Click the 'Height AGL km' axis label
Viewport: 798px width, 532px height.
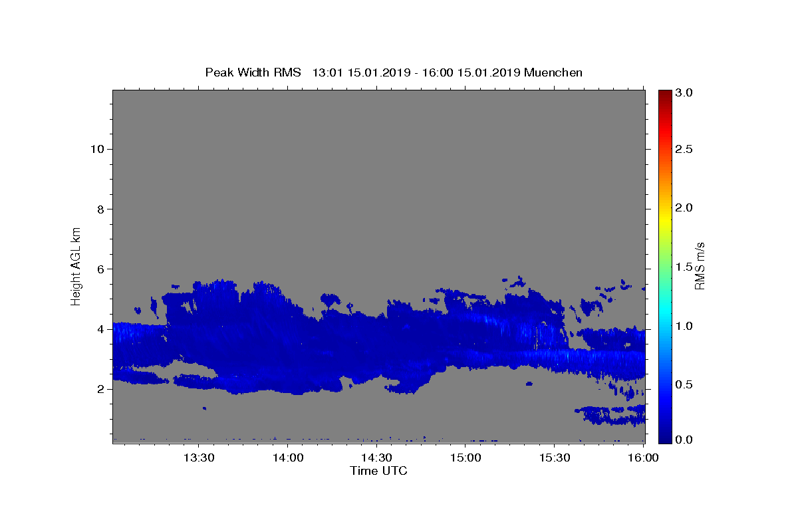(x=76, y=265)
